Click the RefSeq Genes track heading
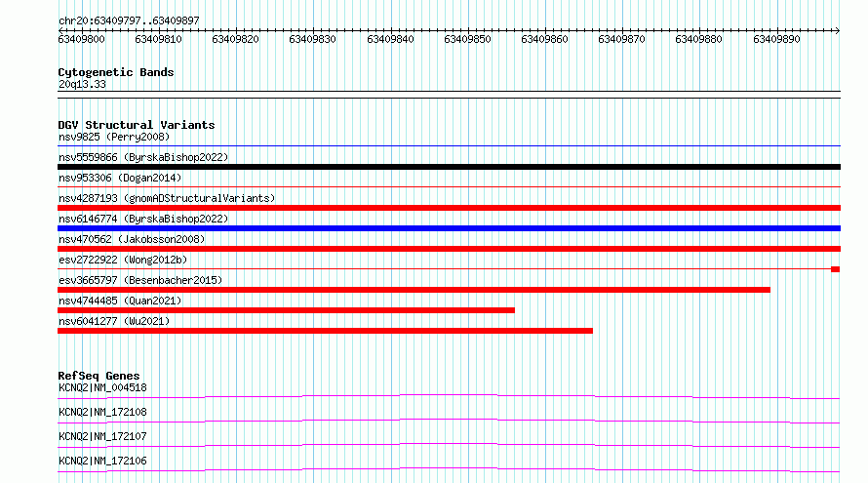The height and width of the screenshot is (483, 868). click(x=99, y=376)
